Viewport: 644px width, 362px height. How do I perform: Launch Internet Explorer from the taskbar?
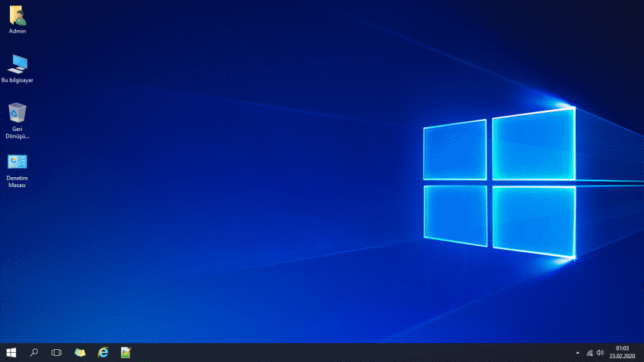103,352
